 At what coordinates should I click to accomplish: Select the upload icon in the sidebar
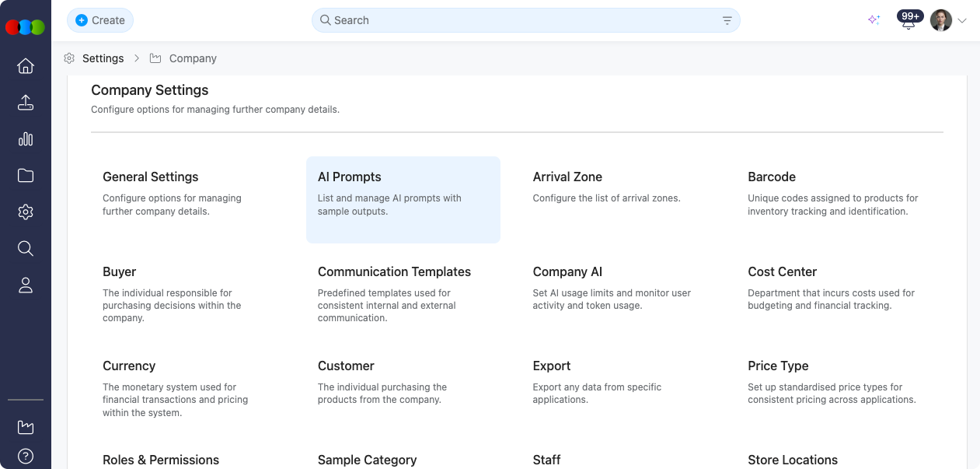25,103
